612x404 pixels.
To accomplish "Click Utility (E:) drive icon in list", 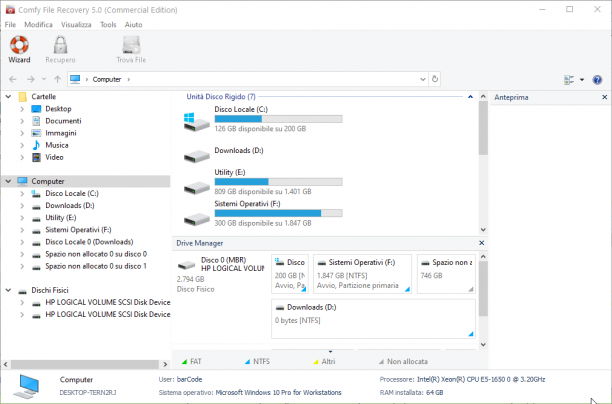I will click(x=196, y=187).
